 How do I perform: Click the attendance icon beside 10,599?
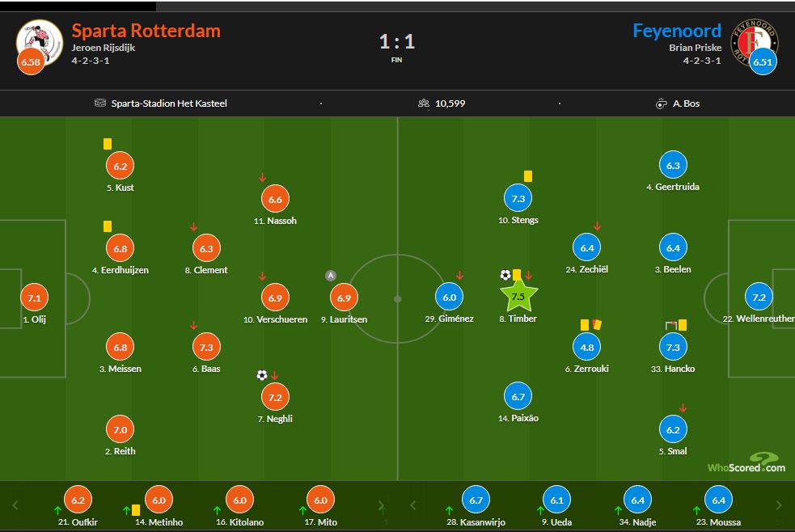424,103
